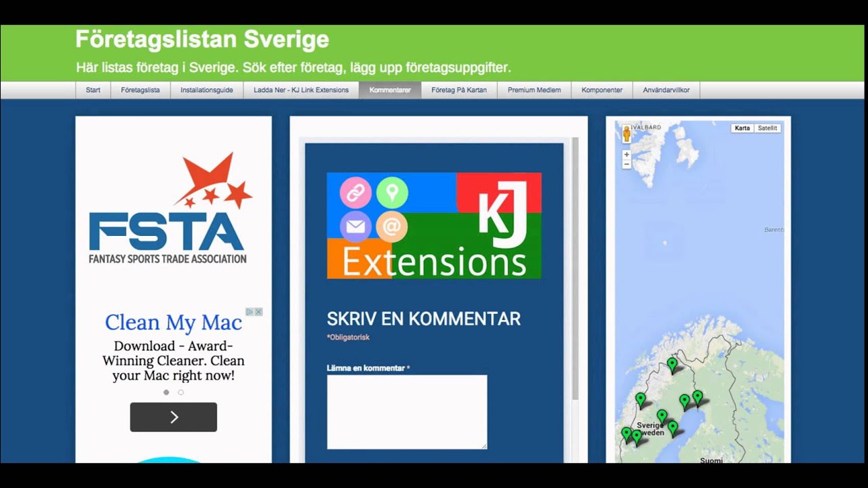View the Användarvillkor page
Image resolution: width=868 pixels, height=488 pixels.
click(x=667, y=90)
